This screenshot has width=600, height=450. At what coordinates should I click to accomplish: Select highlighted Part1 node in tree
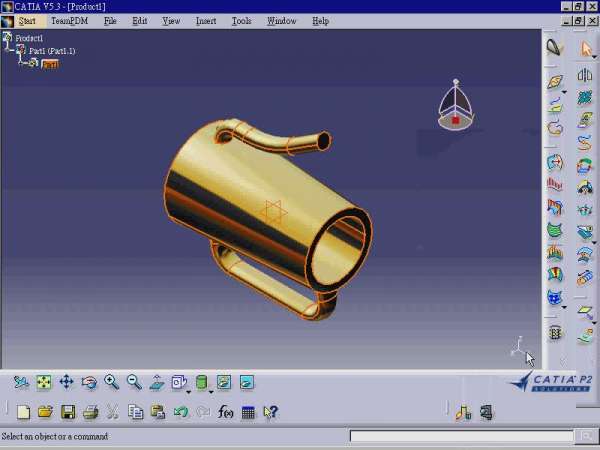point(49,63)
